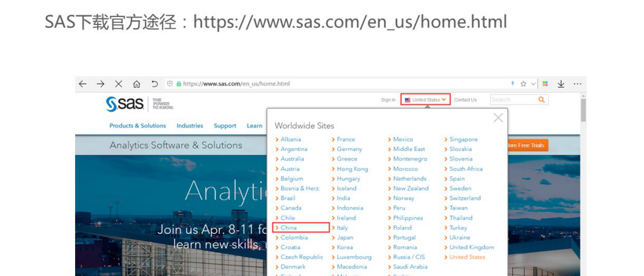644x276 pixels.
Task: Open the colorful extensions grid icon
Action: point(545,84)
